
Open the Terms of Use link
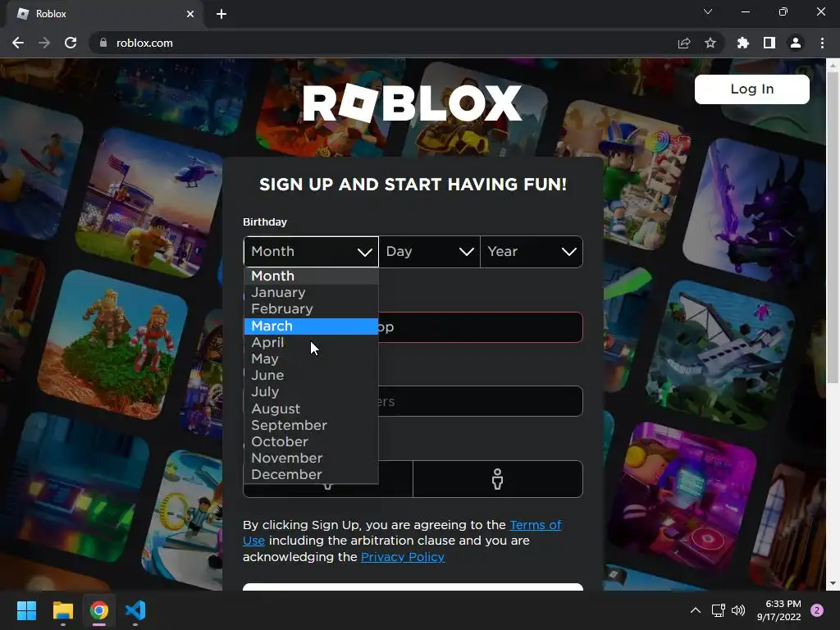535,525
